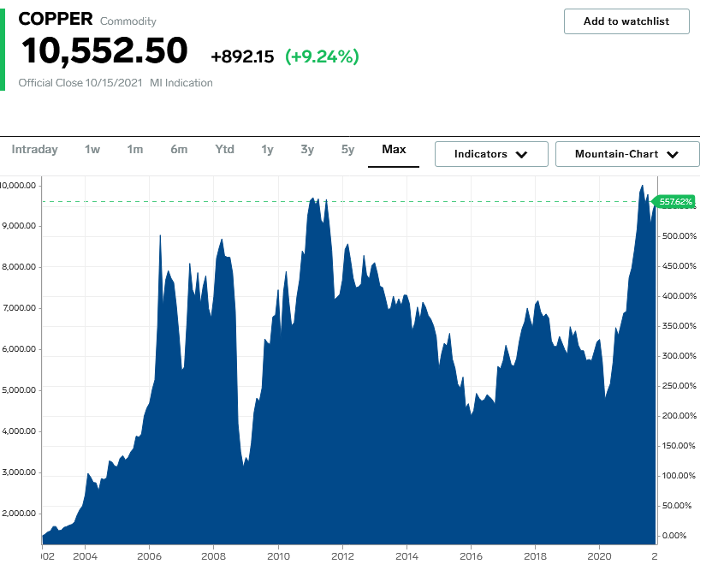Select the 1w time range tab

pyautogui.click(x=92, y=149)
